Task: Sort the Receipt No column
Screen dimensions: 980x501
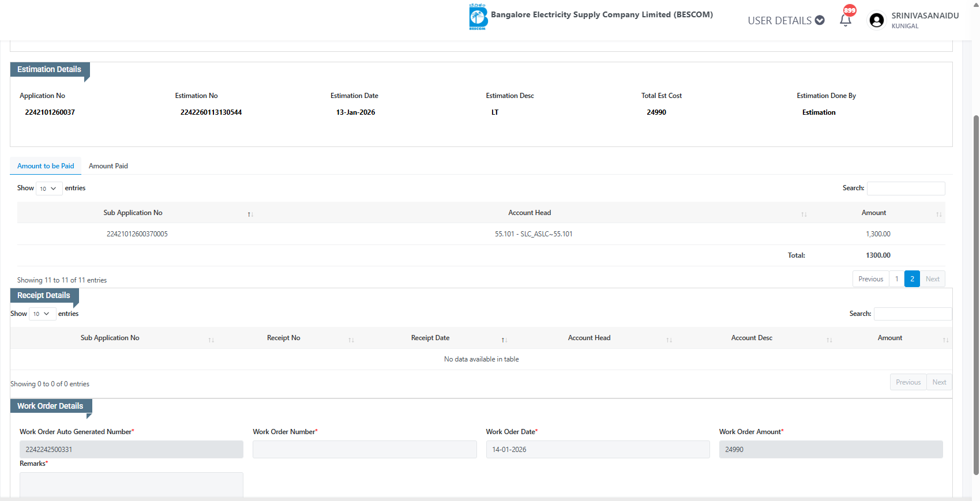Action: 351,340
